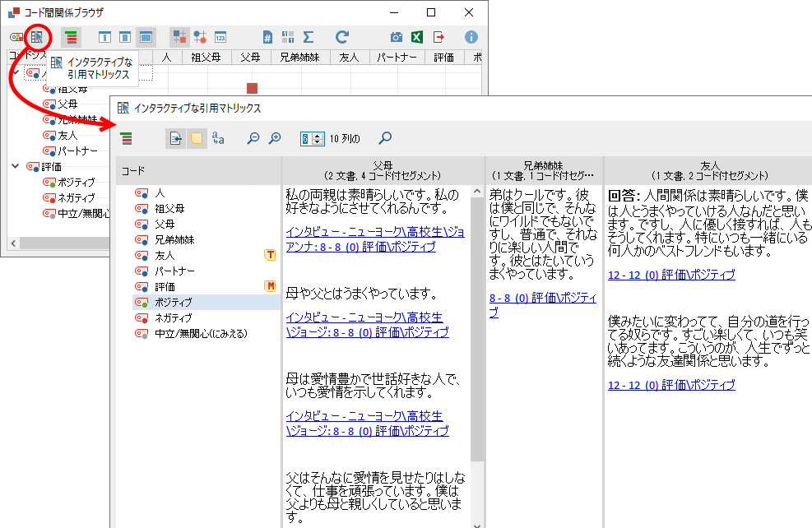The height and width of the screenshot is (528, 812).
Task: Click the 父母 column header in interactive matrix
Action: click(383, 170)
